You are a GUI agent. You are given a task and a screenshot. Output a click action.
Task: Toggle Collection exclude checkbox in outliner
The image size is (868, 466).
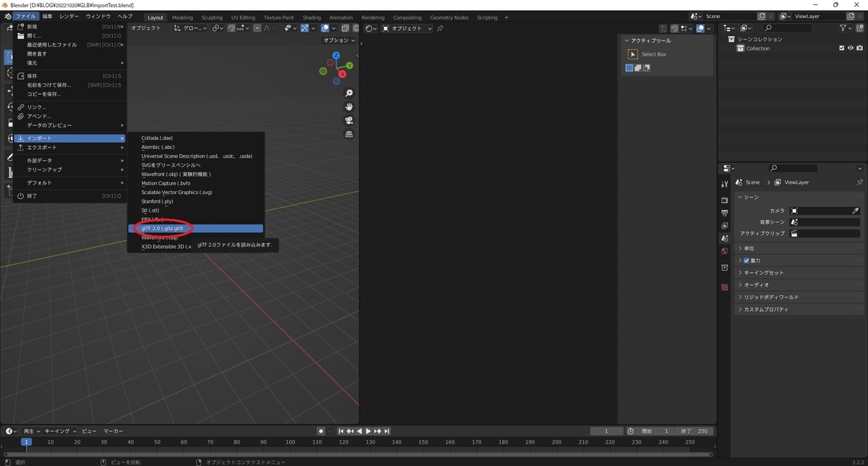point(841,48)
